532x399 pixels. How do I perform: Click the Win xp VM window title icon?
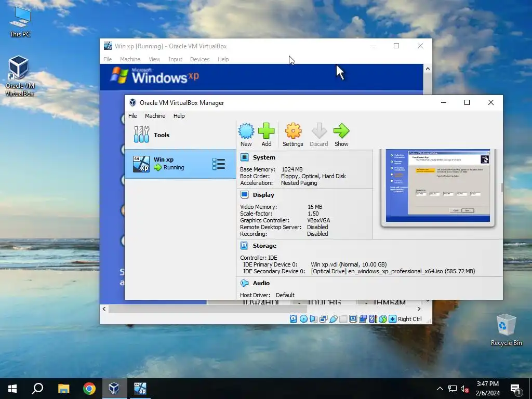(108, 46)
